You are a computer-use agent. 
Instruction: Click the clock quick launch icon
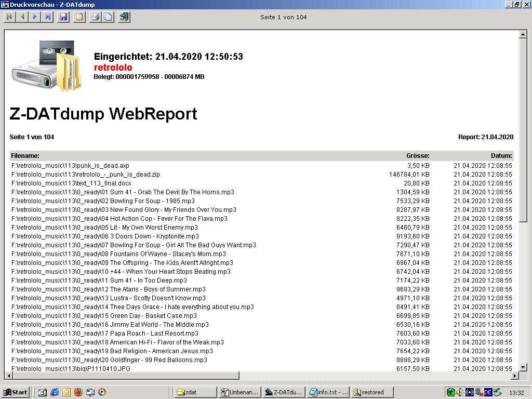click(x=66, y=392)
